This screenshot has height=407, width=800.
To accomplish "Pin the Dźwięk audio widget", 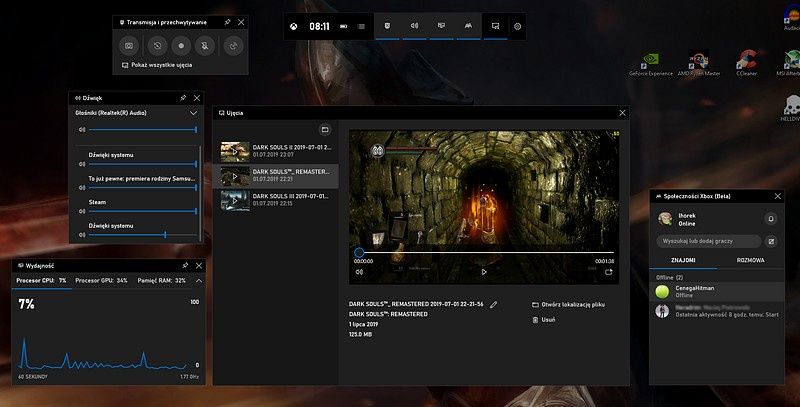I will (183, 97).
